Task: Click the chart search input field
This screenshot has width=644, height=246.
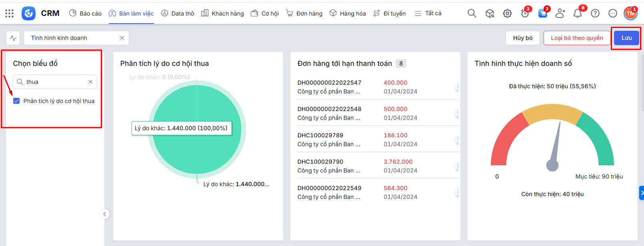Action: pos(56,82)
